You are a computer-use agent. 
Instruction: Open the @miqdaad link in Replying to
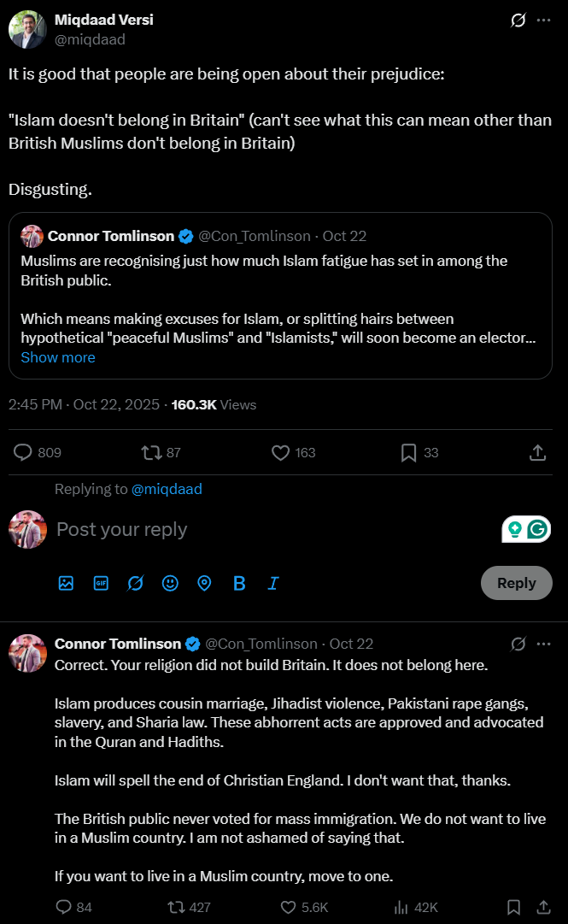pyautogui.click(x=167, y=489)
